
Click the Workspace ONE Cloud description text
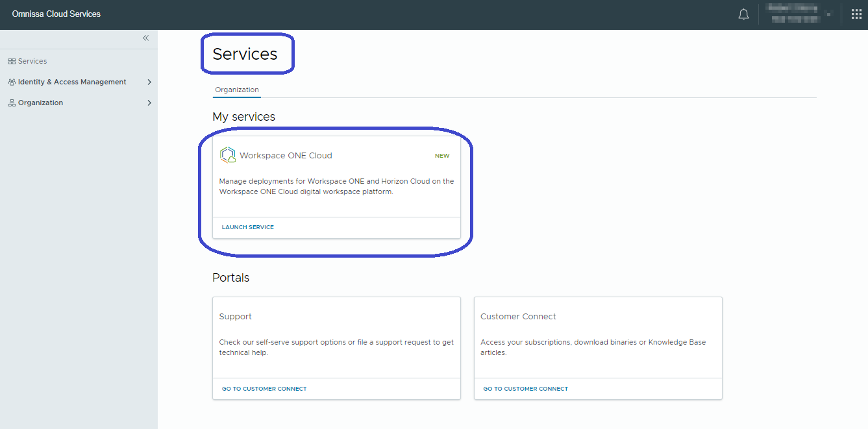pyautogui.click(x=336, y=186)
